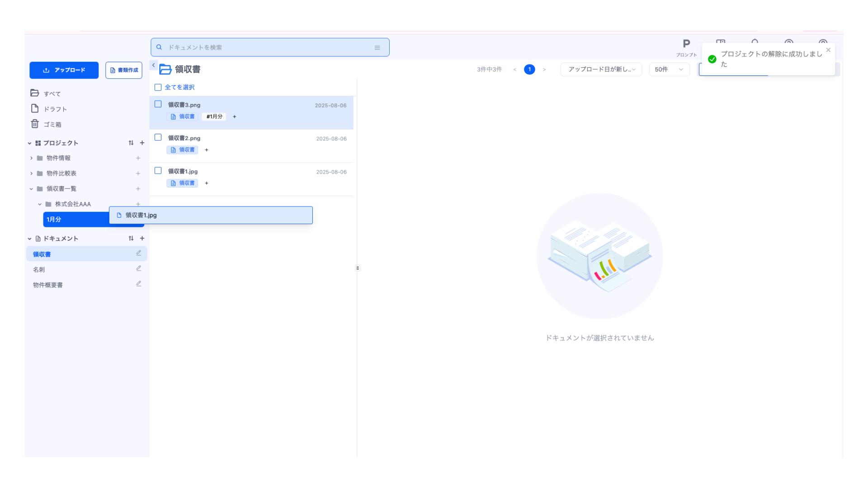Click the 書類作成 button
The image size is (868, 488).
123,70
